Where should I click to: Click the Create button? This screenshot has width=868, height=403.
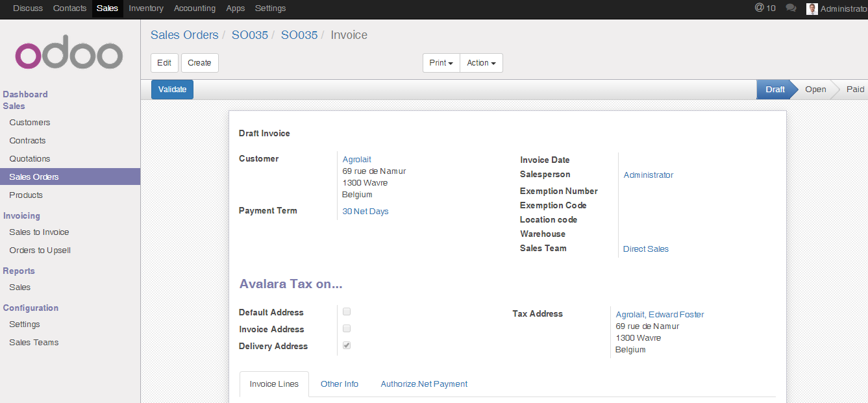(x=199, y=63)
